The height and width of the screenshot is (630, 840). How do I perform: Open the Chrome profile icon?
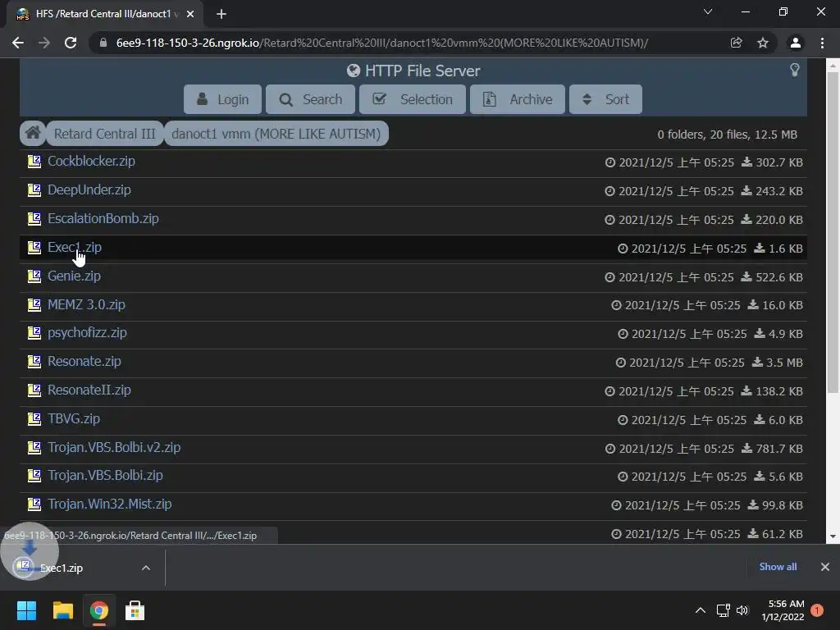click(x=795, y=43)
